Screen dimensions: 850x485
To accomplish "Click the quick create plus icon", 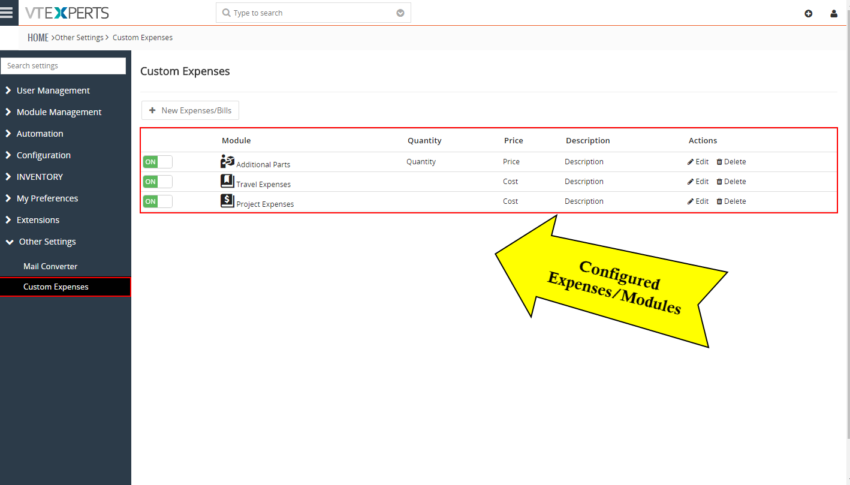I will tap(808, 14).
